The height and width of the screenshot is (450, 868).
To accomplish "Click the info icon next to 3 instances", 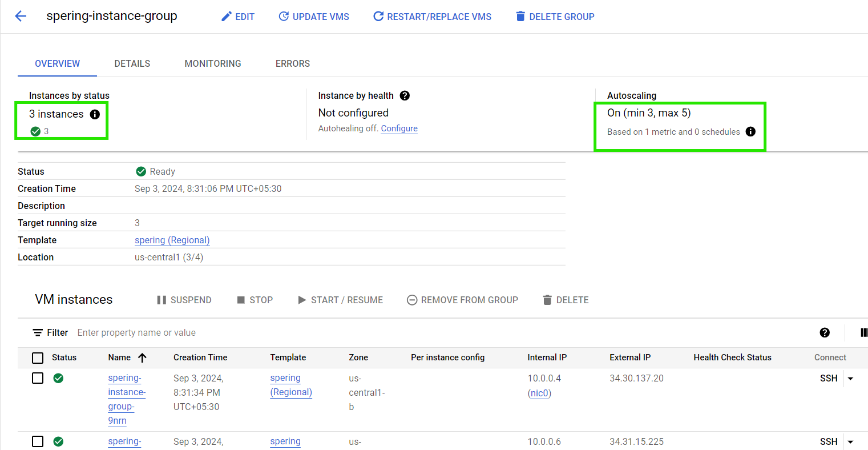I will coord(95,114).
